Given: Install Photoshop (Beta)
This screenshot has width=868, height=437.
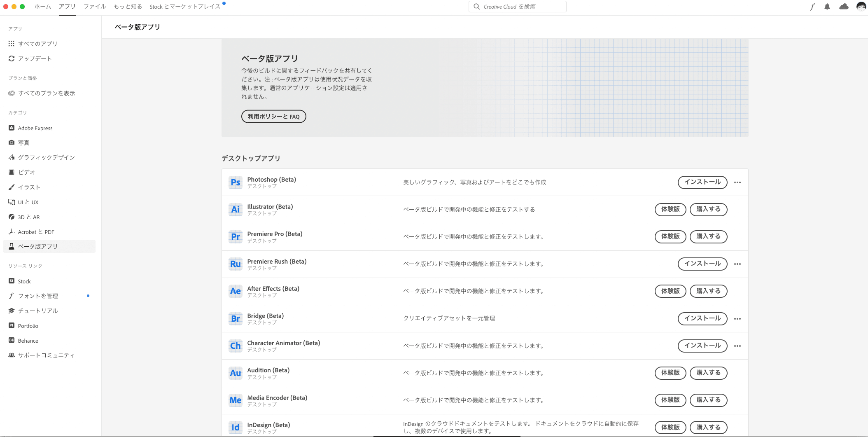Looking at the screenshot, I should tap(702, 182).
